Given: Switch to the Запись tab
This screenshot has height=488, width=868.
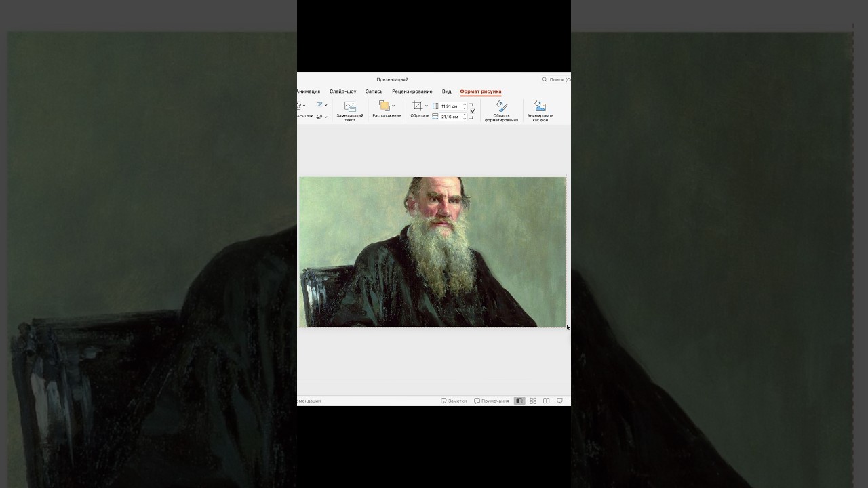Looking at the screenshot, I should point(374,91).
